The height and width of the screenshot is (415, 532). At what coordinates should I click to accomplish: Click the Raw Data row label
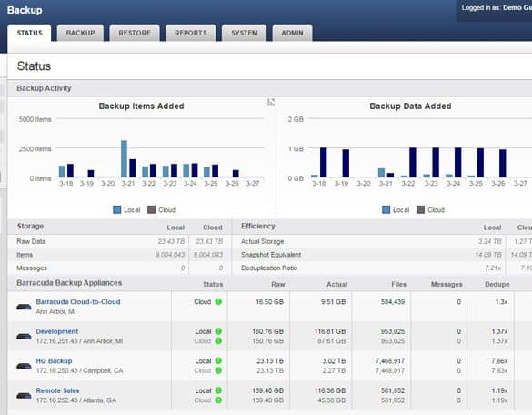pos(31,241)
